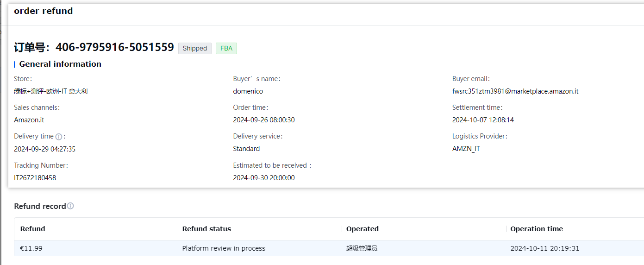The image size is (644, 265).
Task: Click the Platform review in process status
Action: 224,248
